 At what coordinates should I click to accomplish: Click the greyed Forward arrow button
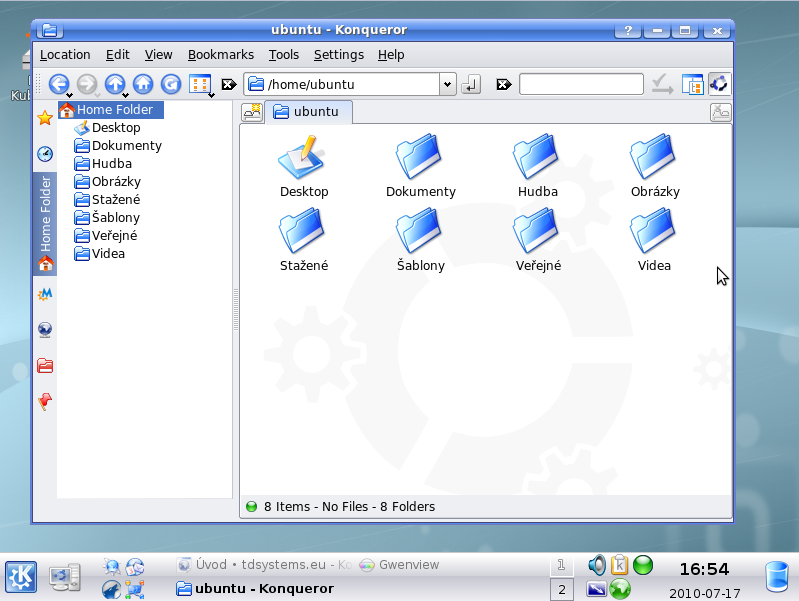(87, 84)
